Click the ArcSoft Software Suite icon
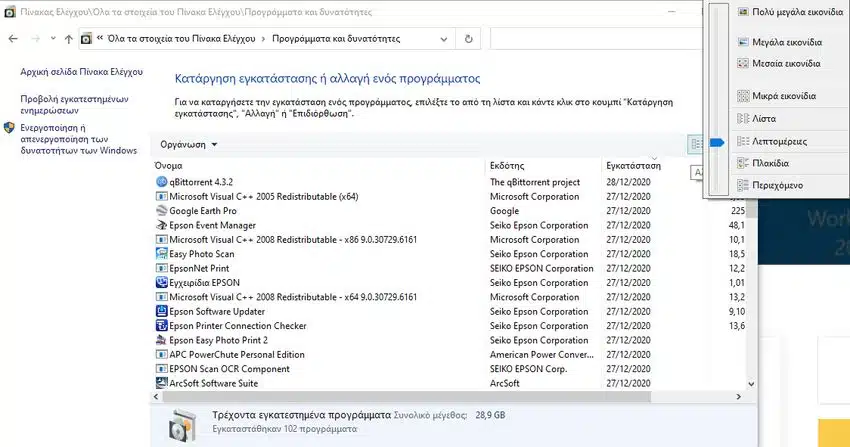This screenshot has width=850, height=447. pos(162,383)
